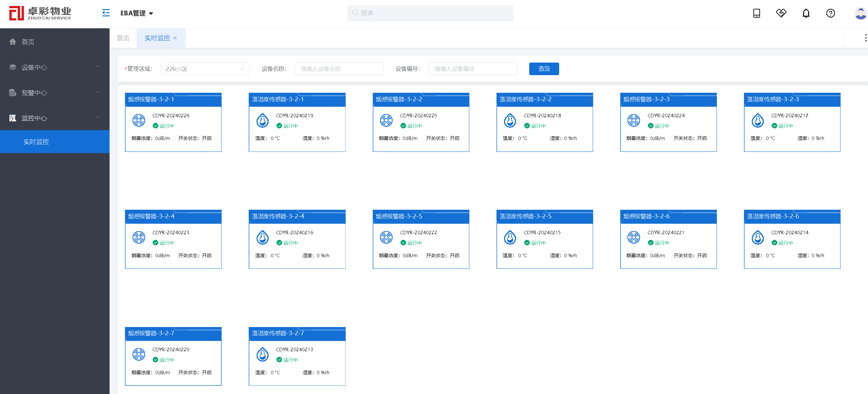Viewport: 868px width, 394px height.
Task: Click the 查询 button
Action: (544, 69)
